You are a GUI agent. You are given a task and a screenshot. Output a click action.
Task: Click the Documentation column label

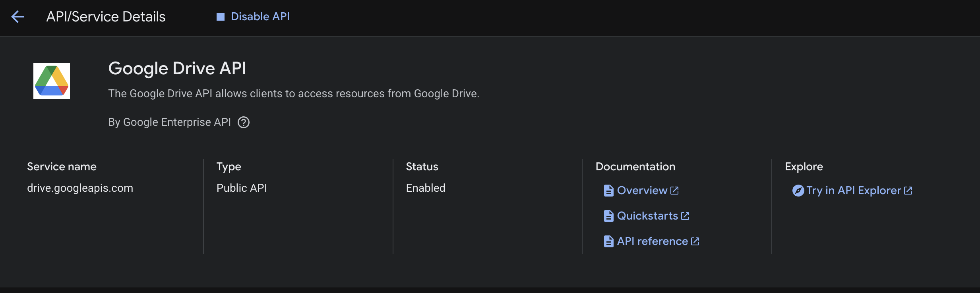point(635,167)
